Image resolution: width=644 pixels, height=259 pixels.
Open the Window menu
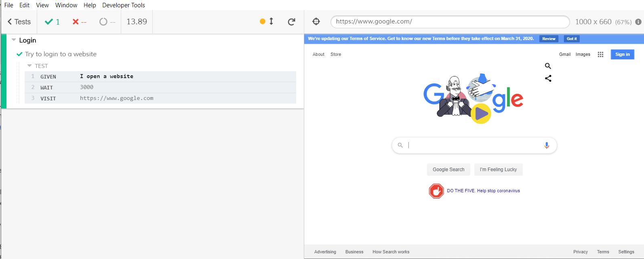tap(66, 5)
